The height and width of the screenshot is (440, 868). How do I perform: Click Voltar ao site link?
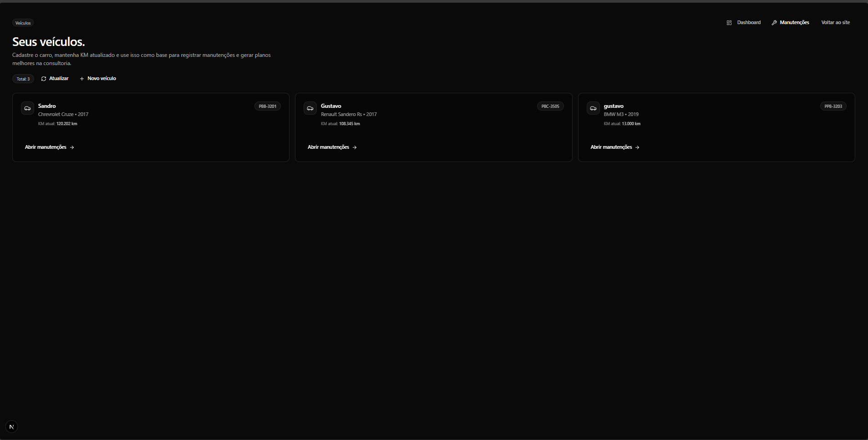pos(835,22)
